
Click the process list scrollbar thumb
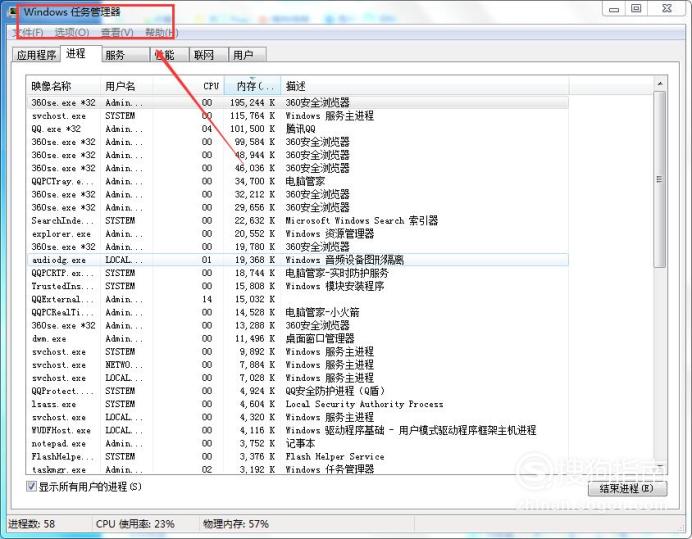coord(660,179)
